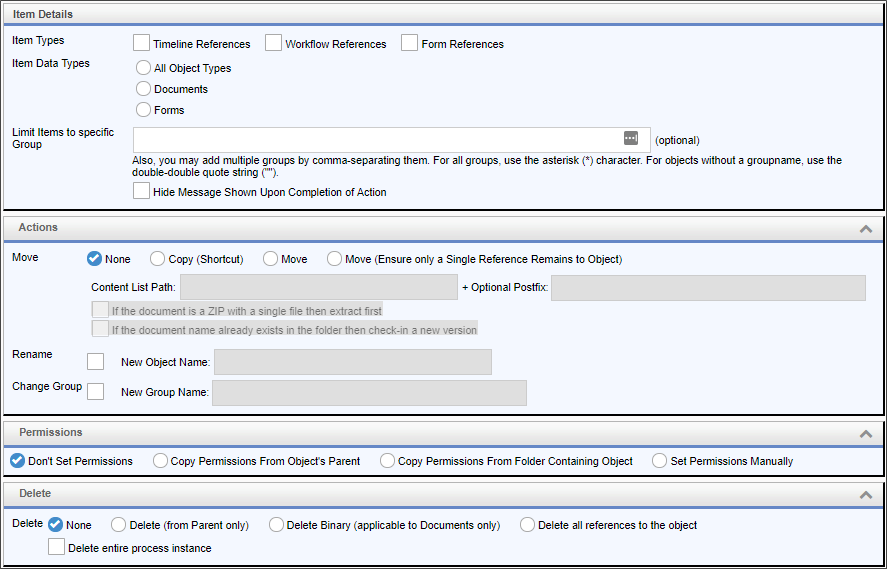Check the Workflow References box
Screen dimensions: 887x569
click(274, 43)
